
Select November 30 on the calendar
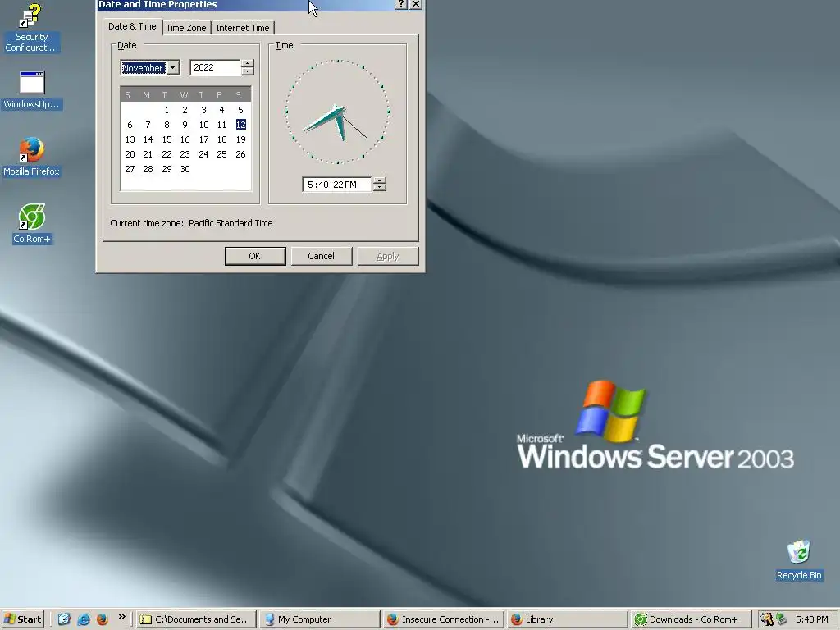185,169
